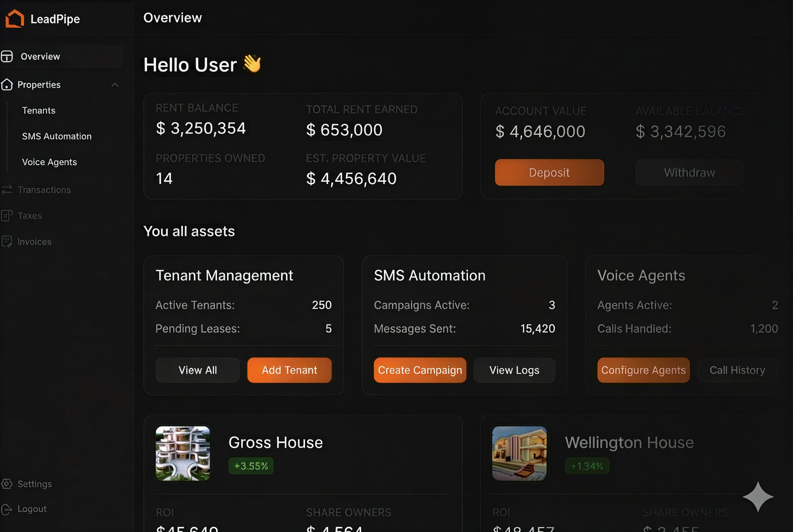Select SMS Automation in the sidebar
793x532 pixels.
pos(57,136)
